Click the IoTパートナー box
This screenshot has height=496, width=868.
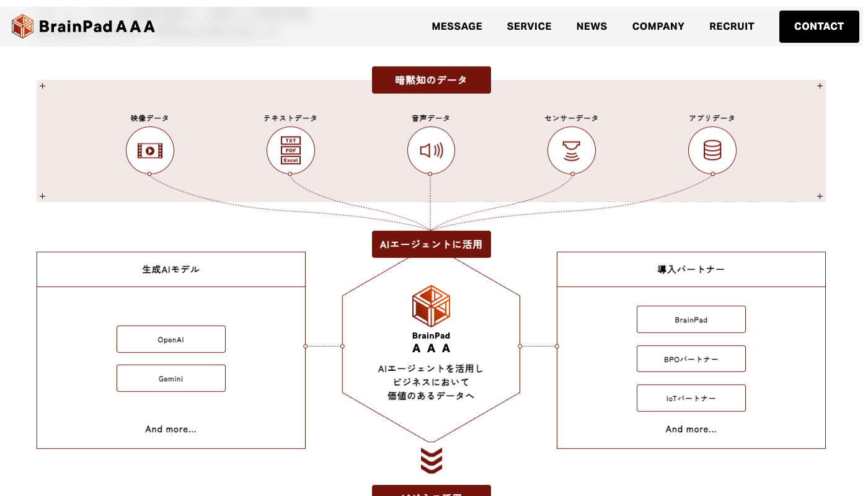click(691, 398)
